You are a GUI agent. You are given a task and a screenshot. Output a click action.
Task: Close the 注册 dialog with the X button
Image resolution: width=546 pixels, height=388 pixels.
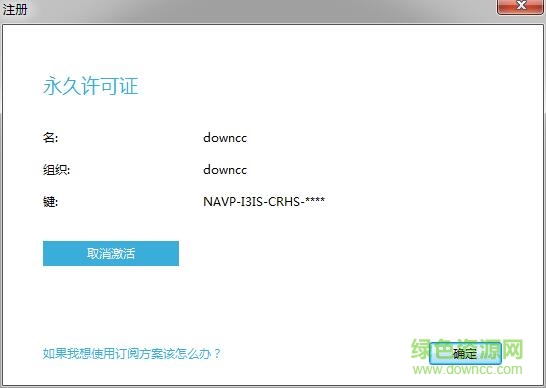pyautogui.click(x=520, y=6)
